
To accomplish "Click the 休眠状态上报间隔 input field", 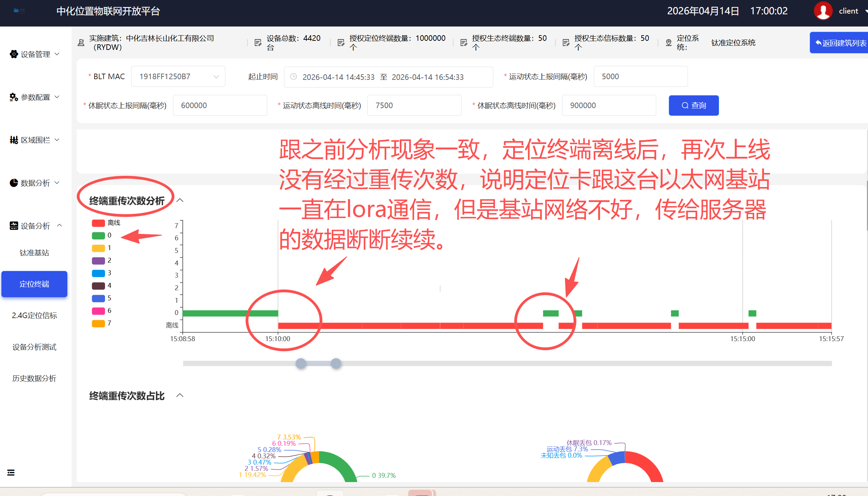I will (x=220, y=105).
